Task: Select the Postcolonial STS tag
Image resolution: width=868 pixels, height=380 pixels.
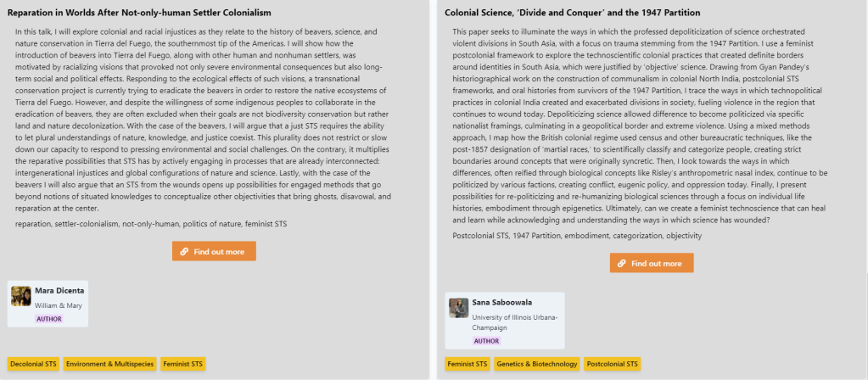Action: pyautogui.click(x=613, y=364)
